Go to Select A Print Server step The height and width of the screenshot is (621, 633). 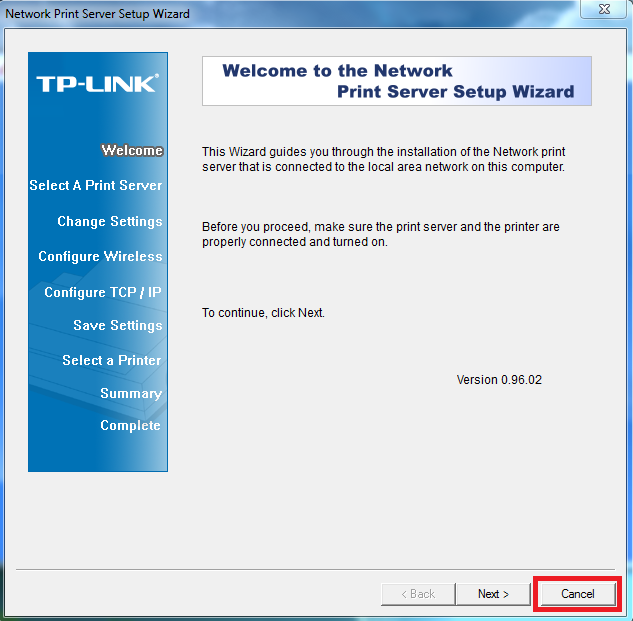point(96,186)
